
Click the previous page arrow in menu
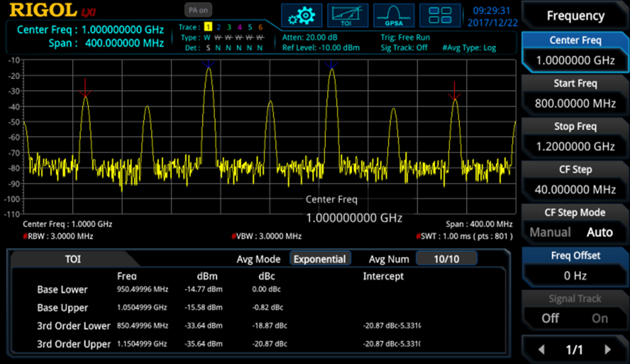pos(541,349)
